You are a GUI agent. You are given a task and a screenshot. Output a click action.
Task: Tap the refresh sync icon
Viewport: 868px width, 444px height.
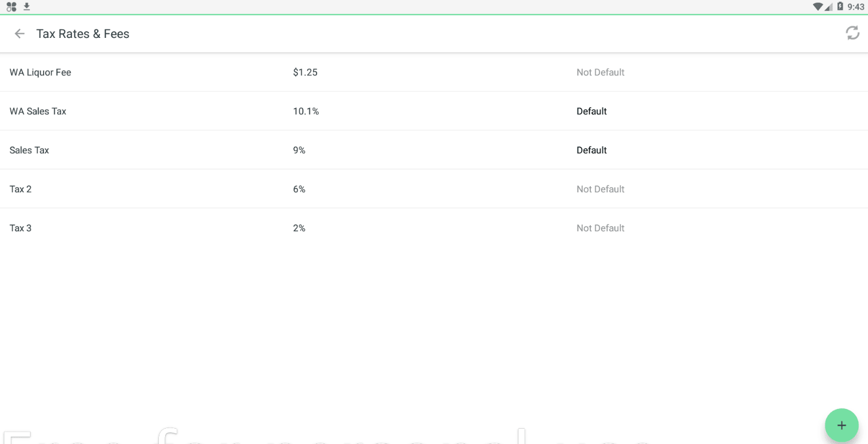pyautogui.click(x=852, y=33)
